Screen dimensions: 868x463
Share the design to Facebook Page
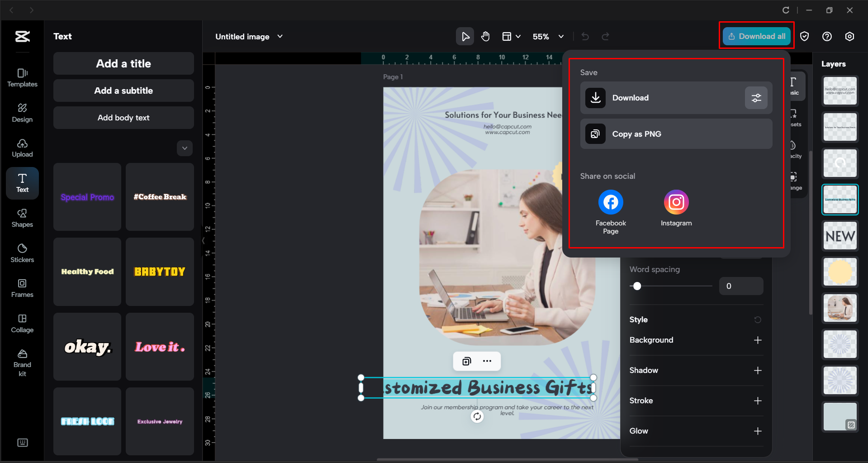tap(610, 202)
